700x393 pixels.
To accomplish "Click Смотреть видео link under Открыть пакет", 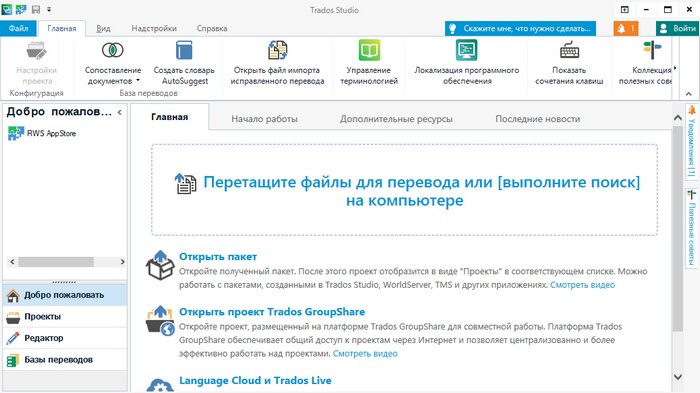I will point(582,285).
